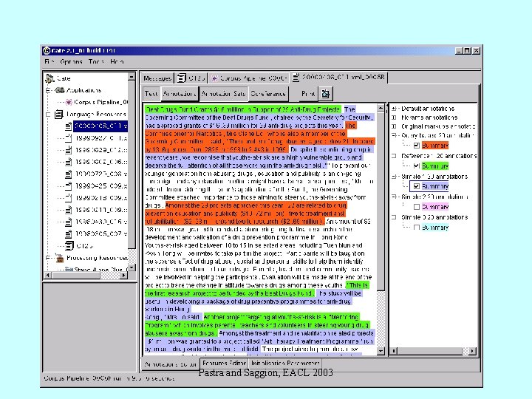Screen dimensions: 532x399
Task: Collapse the Language Resources tree node
Action: tap(48, 115)
